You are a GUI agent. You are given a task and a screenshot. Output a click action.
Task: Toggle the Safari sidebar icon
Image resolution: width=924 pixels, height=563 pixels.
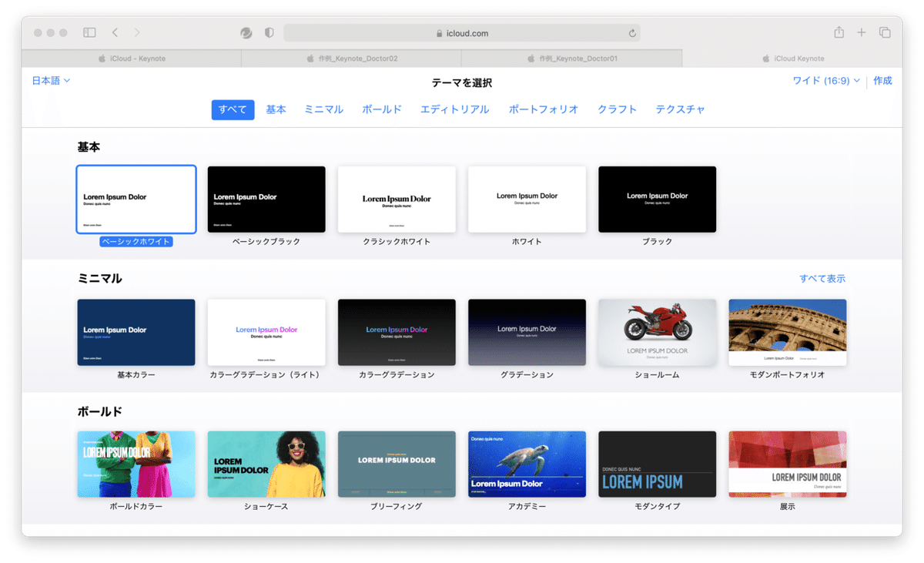(89, 32)
